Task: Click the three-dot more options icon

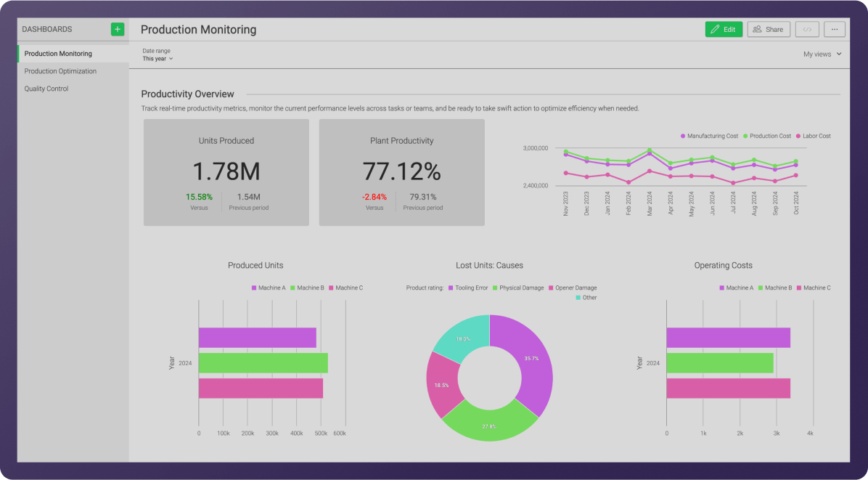Action: pyautogui.click(x=835, y=29)
